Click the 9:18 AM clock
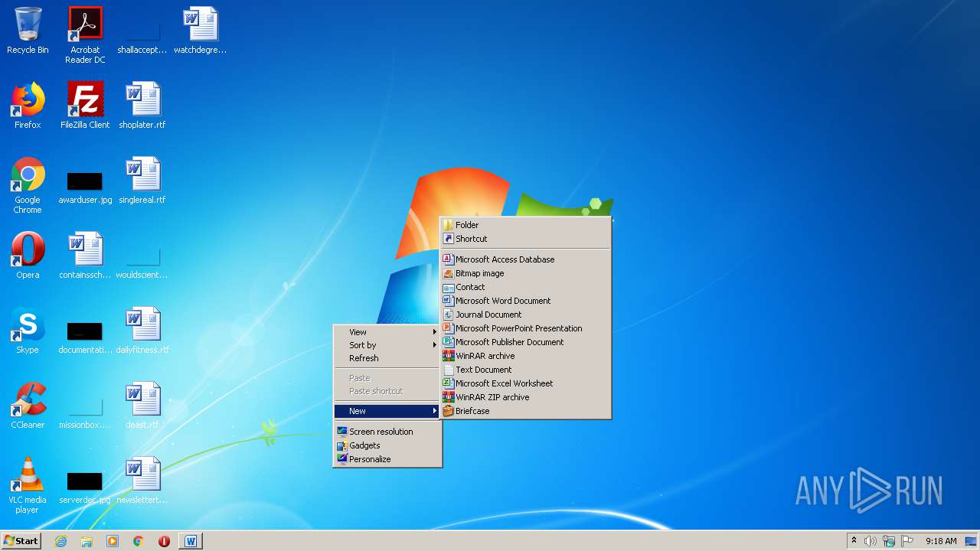The image size is (980, 551). [941, 541]
